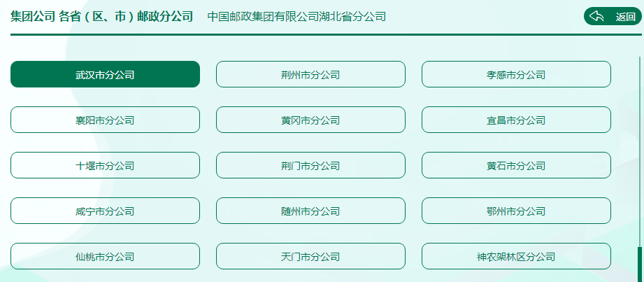The width and height of the screenshot is (644, 282).
Task: Open 天门市分公司 branch
Action: click(x=310, y=256)
